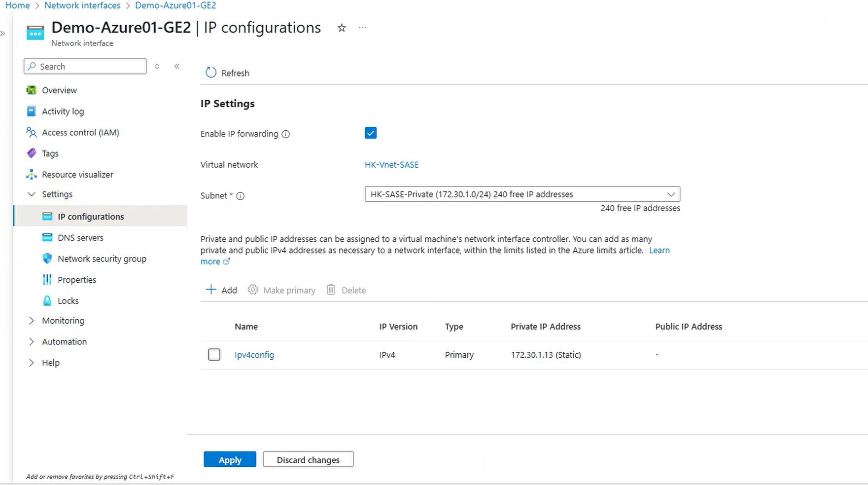Open DNS servers settings page
The height and width of the screenshot is (485, 868).
click(80, 238)
